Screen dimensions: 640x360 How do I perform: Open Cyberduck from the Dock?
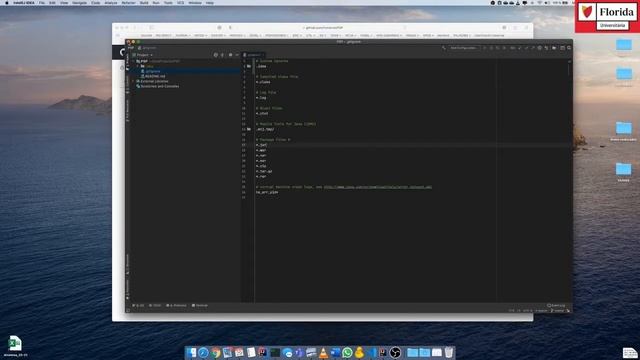[x=359, y=353]
